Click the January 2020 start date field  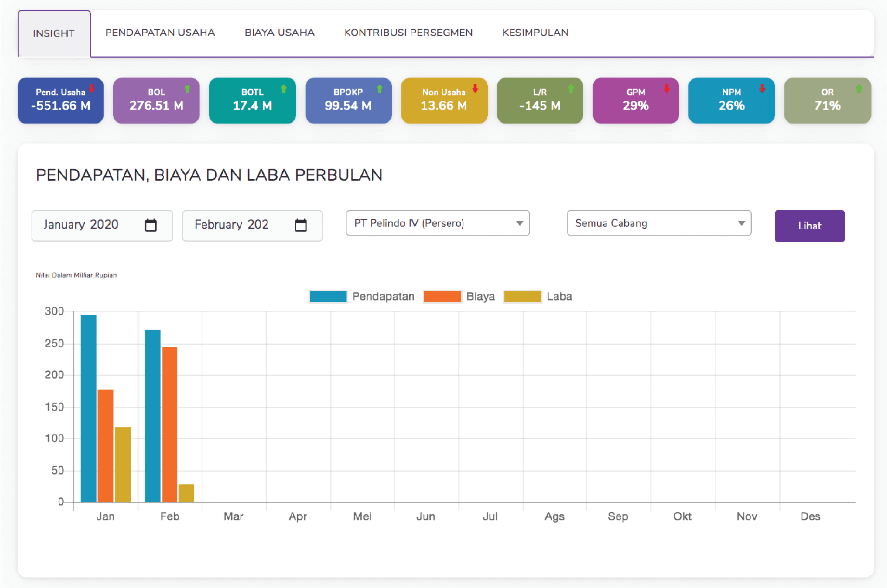click(x=102, y=226)
